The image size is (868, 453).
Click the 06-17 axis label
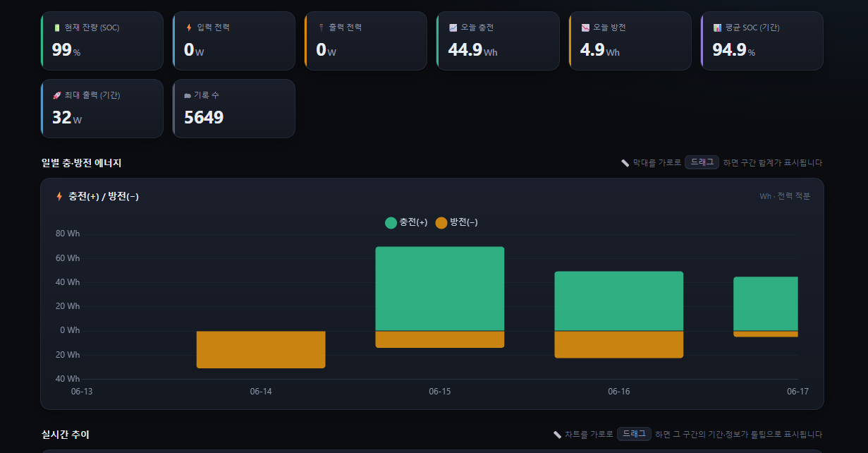pos(798,392)
